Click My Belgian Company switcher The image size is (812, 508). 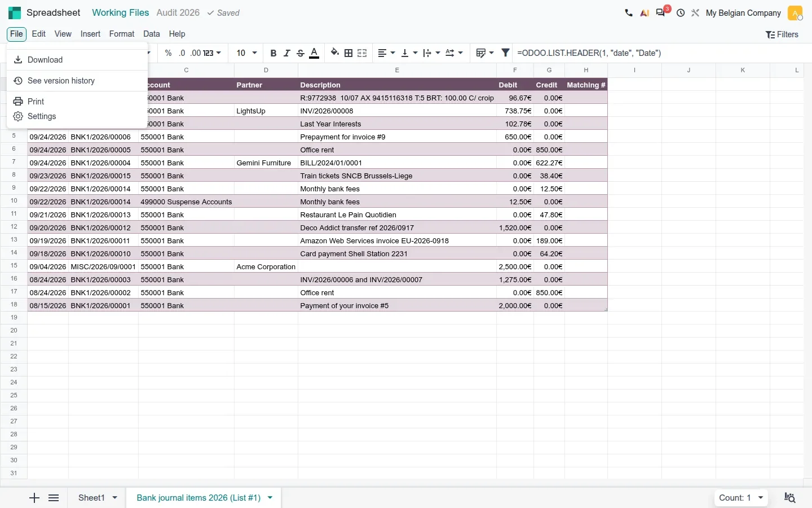point(743,13)
